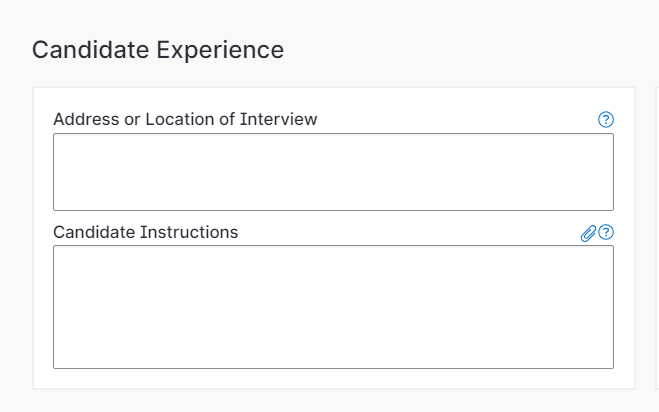Screen dimensions: 659x412
Task: Click the field label above the first text area
Action: [185, 119]
